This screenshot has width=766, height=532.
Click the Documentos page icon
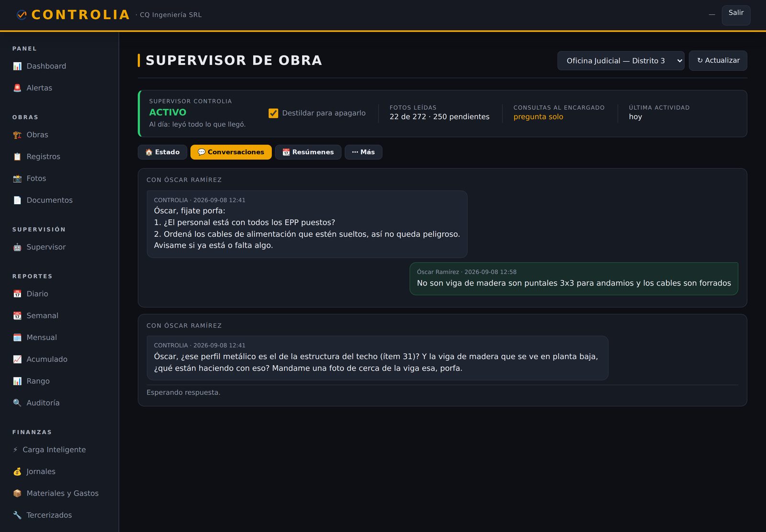17,200
